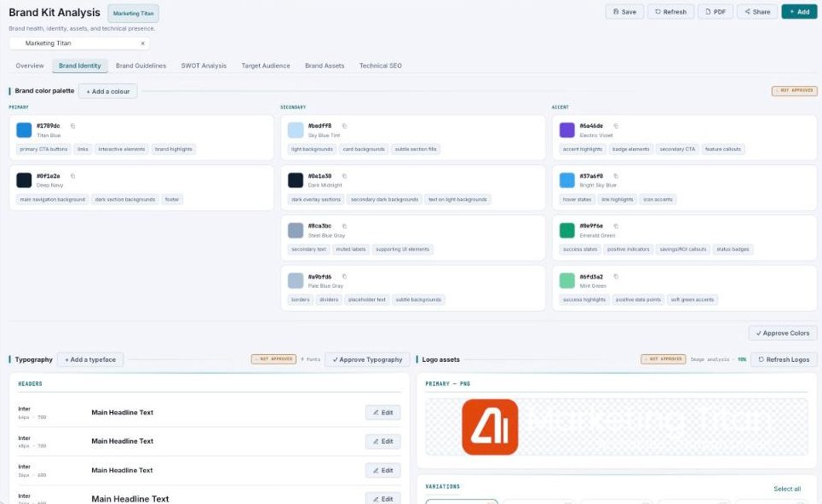Click the 'feature callouts' tag
Screen dimensions: 822x504
coord(723,149)
